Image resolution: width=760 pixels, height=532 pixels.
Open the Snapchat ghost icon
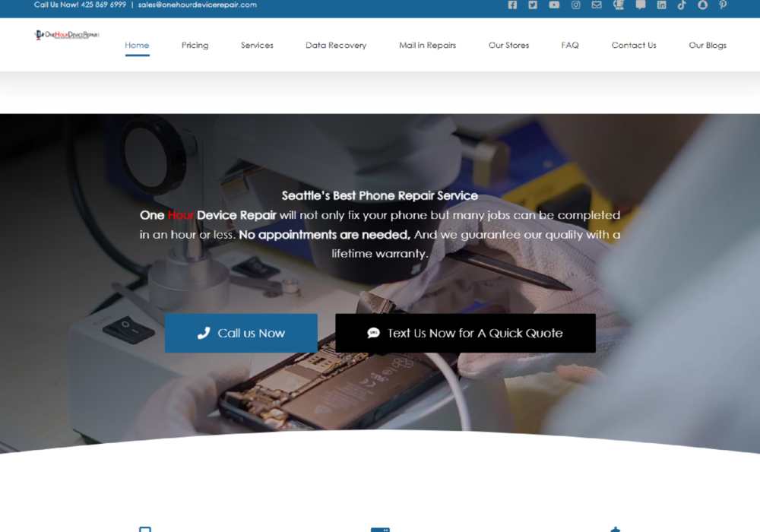(x=702, y=5)
